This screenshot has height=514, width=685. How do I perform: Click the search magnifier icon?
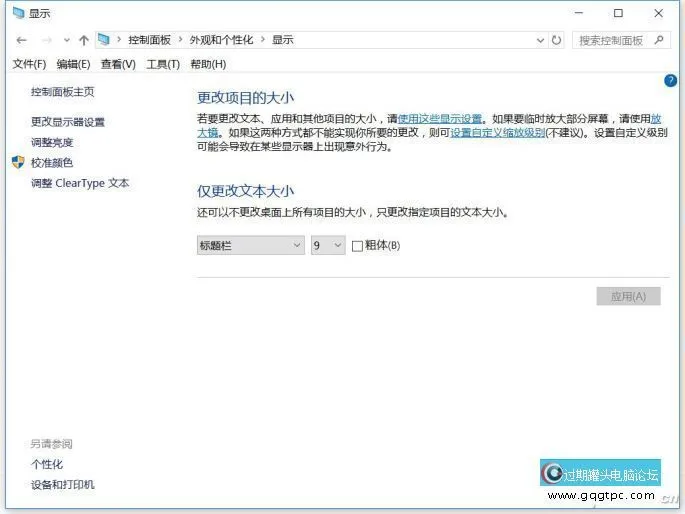(659, 40)
